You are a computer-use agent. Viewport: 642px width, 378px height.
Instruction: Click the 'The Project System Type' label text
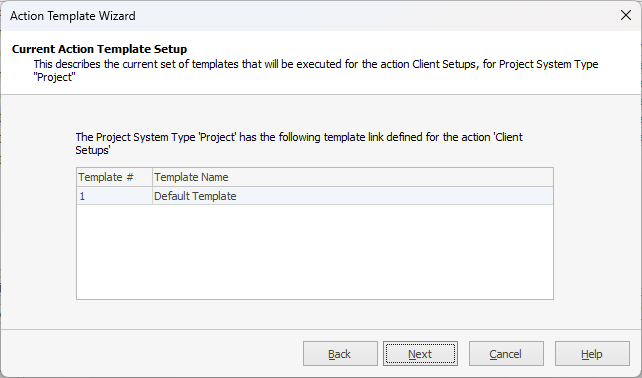coord(299,143)
